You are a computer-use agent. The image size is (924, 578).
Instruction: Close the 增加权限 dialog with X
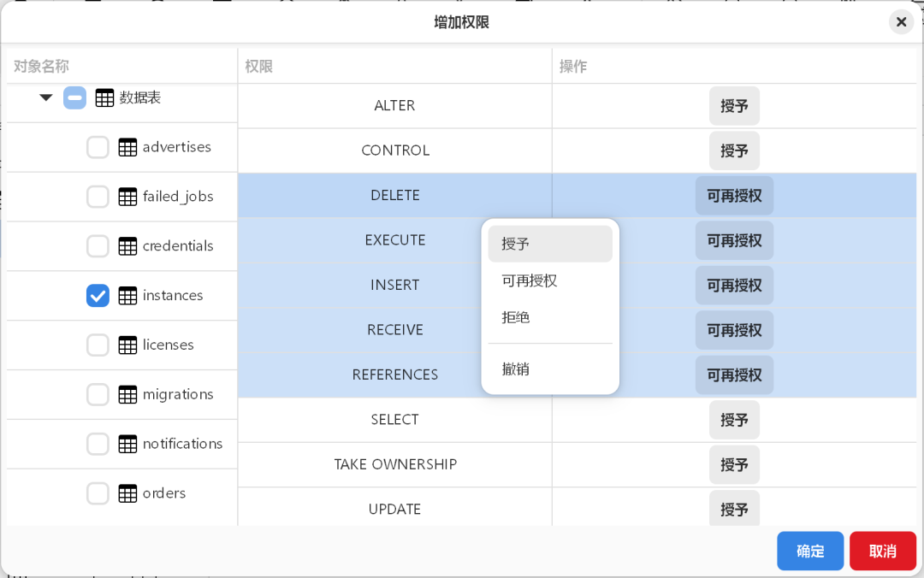click(x=901, y=22)
